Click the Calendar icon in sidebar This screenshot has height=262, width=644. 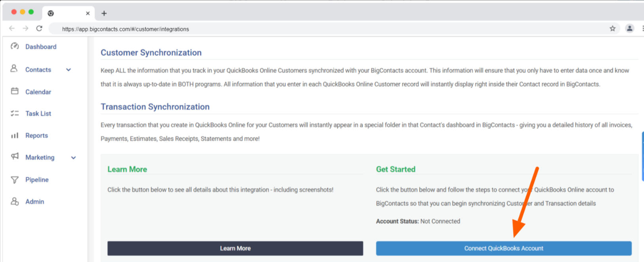15,91
